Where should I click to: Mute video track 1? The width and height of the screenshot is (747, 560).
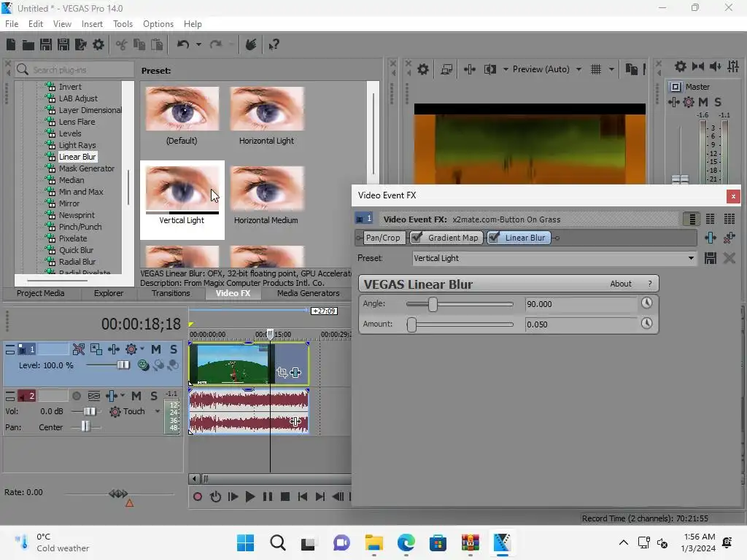point(156,349)
